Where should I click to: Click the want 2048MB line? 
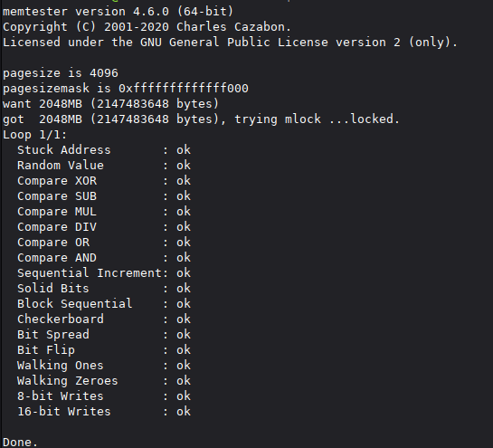[x=110, y=104]
